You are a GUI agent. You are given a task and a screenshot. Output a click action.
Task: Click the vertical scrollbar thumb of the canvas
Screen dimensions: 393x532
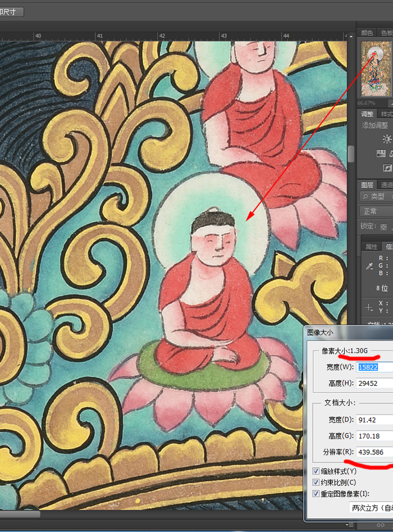point(351,154)
